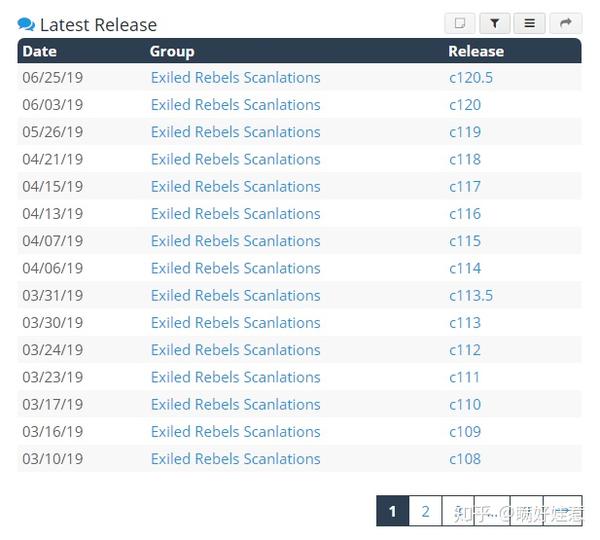Open release c120.5 link
Screen dimensions: 600x540
pos(471,78)
